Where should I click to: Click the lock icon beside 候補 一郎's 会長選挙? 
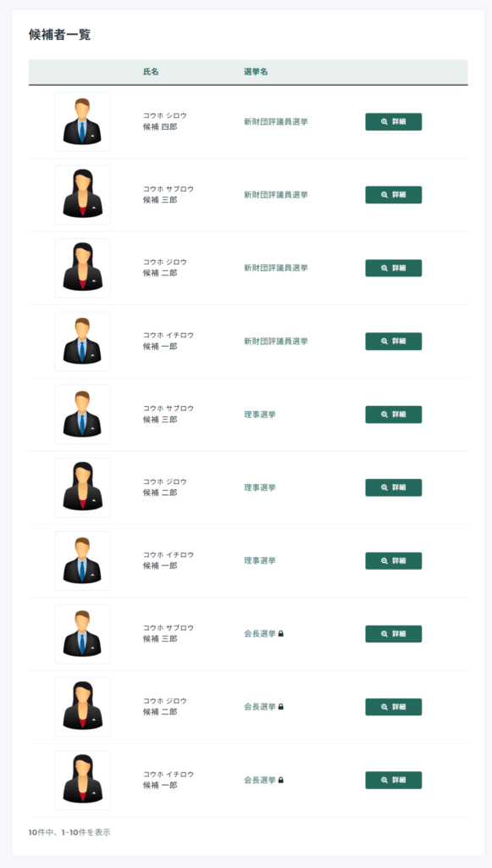coord(281,780)
